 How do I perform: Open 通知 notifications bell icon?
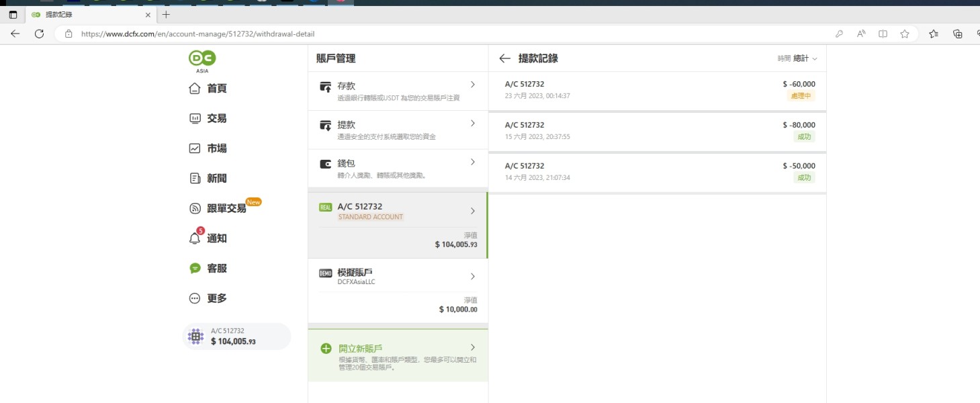(x=195, y=238)
